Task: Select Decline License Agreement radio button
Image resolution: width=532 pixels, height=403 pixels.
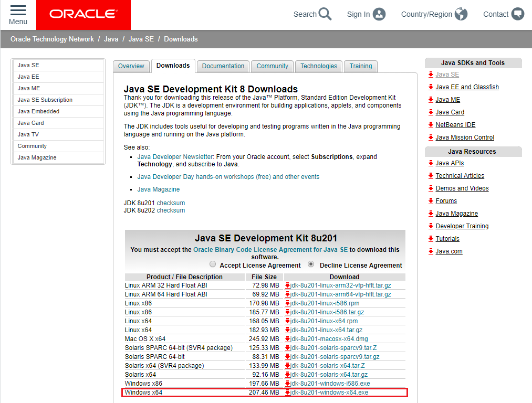Action: point(311,264)
